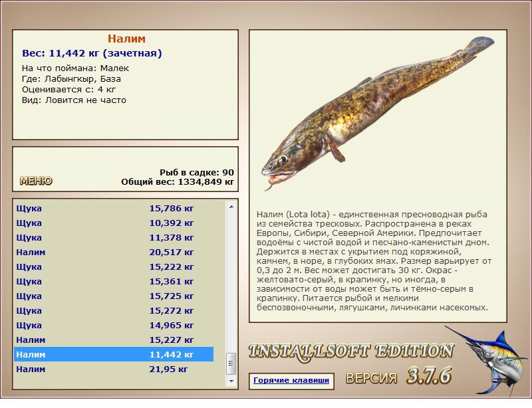
Task: Click the highlighted Налим 11,442 кг row
Action: coord(113,354)
